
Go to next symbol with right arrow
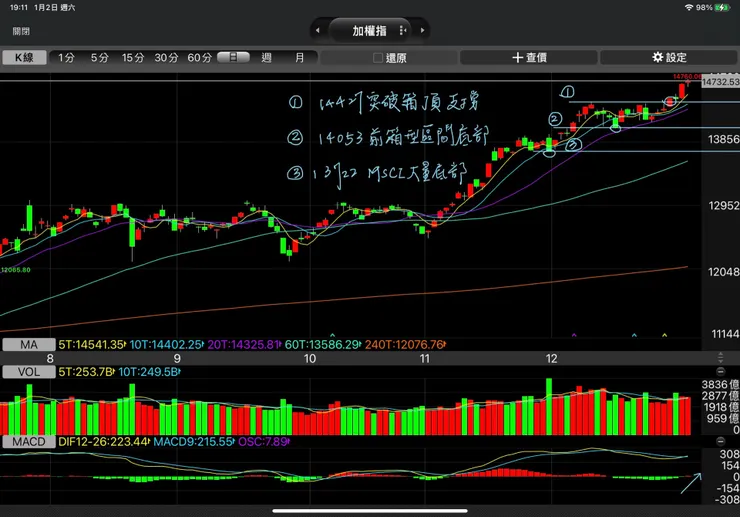(422, 30)
